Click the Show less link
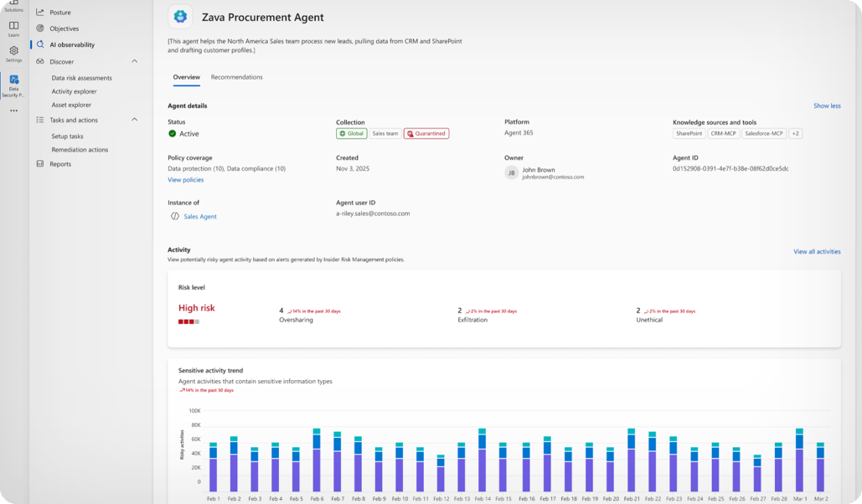The image size is (862, 504). tap(826, 106)
